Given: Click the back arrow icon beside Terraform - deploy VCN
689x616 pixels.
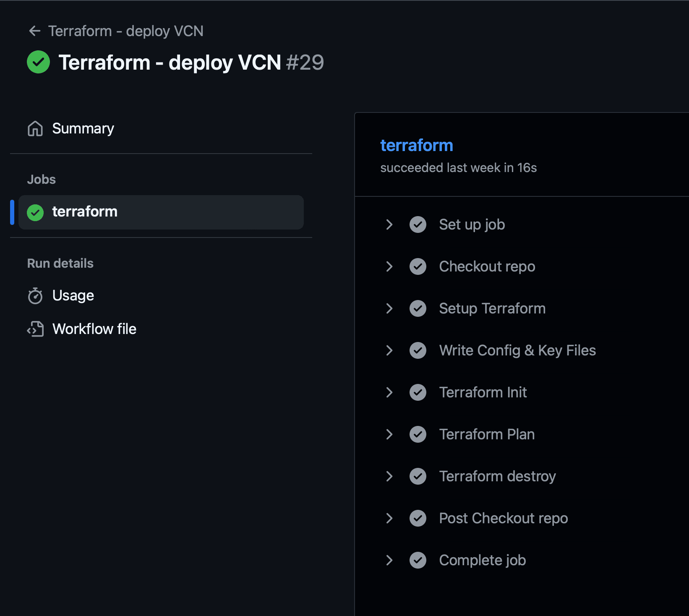Looking at the screenshot, I should coord(34,31).
